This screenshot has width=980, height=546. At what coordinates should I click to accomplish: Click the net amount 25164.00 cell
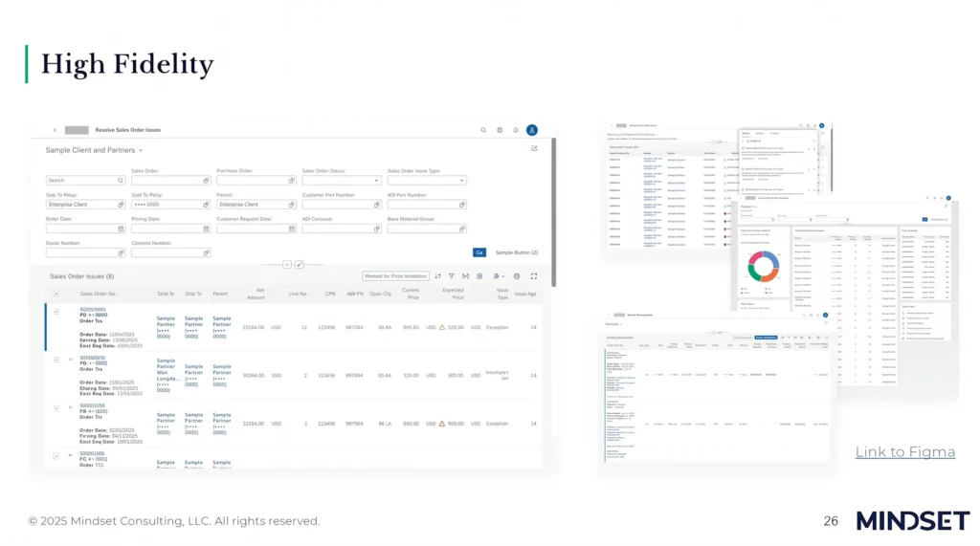click(x=253, y=327)
